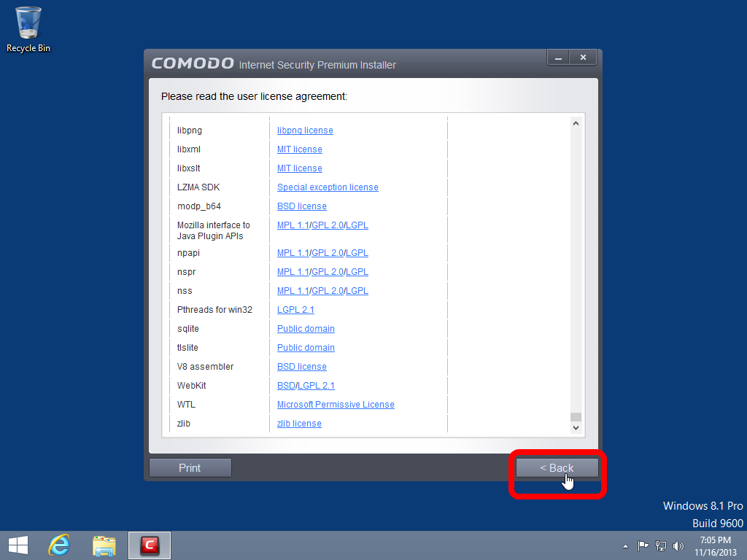Open MPL 1.1 link in npapi row
Screen dimensions: 747x560
(293, 253)
